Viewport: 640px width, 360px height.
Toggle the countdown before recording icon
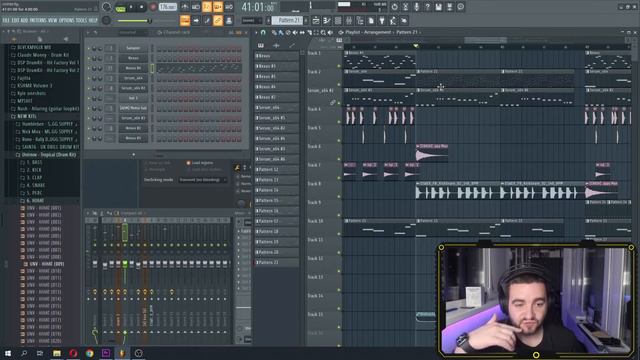coord(207,7)
